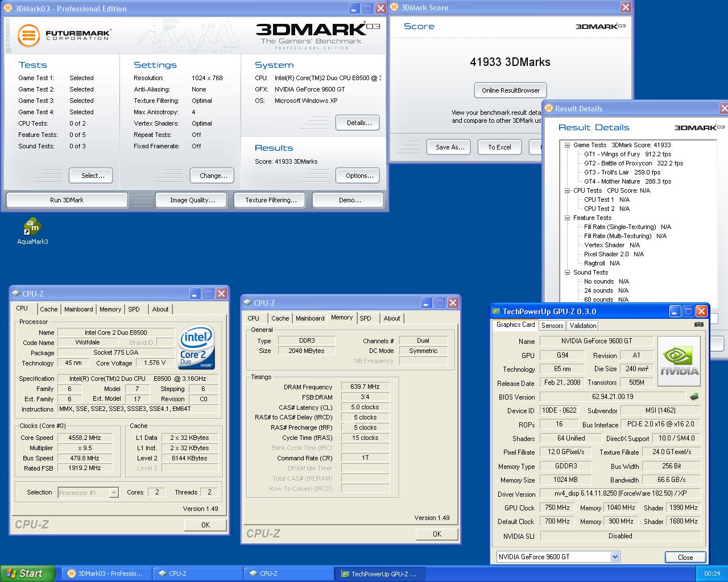Switch to the Validation tab in GPU-Z
The height and width of the screenshot is (582, 728).
point(583,326)
